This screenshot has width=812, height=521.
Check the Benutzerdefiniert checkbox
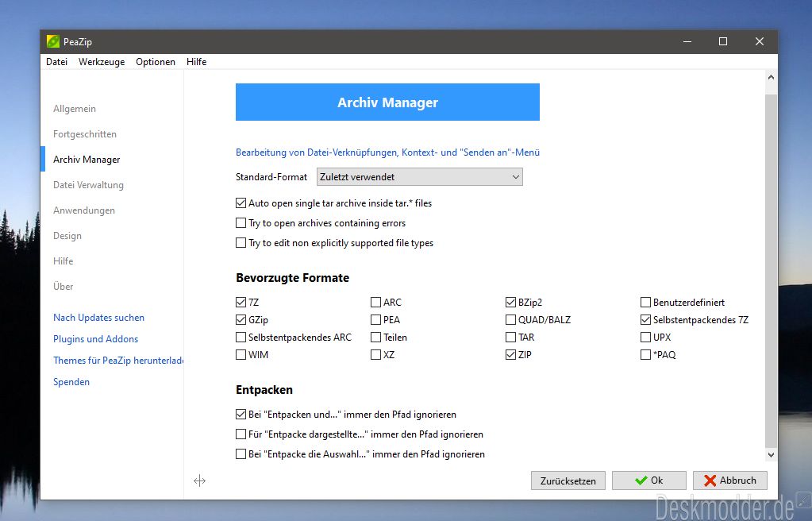[646, 303]
